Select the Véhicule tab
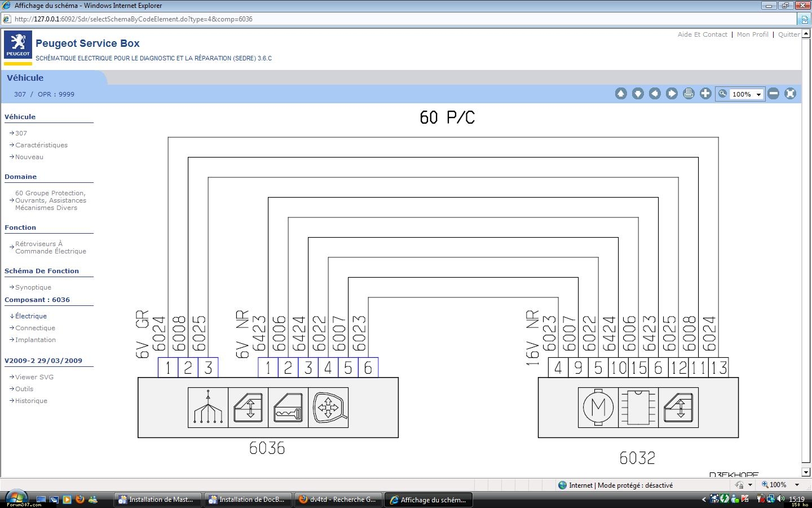This screenshot has width=812, height=508. (25, 78)
